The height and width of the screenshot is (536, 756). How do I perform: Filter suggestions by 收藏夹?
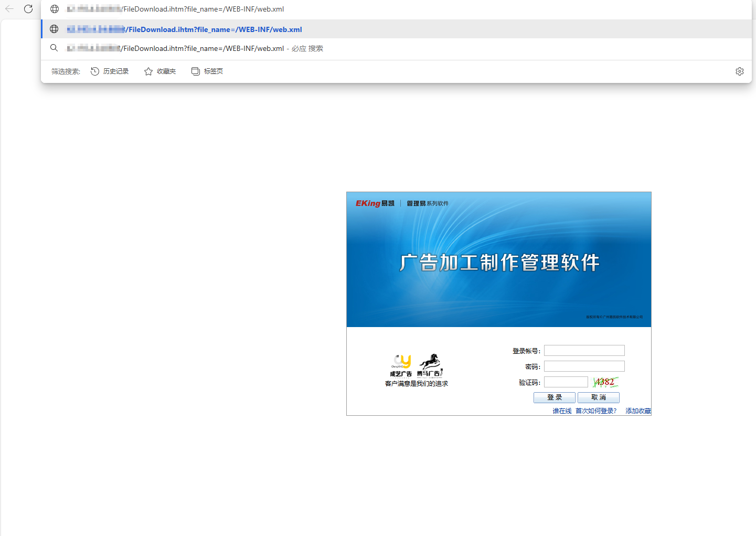(x=160, y=71)
